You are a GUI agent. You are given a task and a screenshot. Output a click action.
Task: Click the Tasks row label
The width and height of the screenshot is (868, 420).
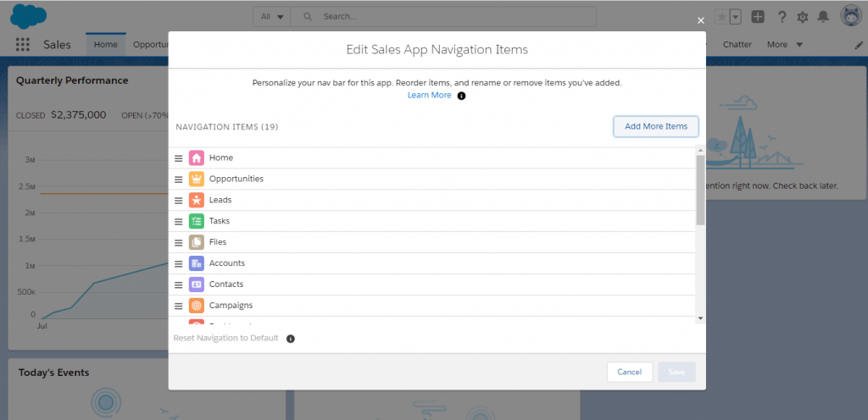click(x=220, y=221)
